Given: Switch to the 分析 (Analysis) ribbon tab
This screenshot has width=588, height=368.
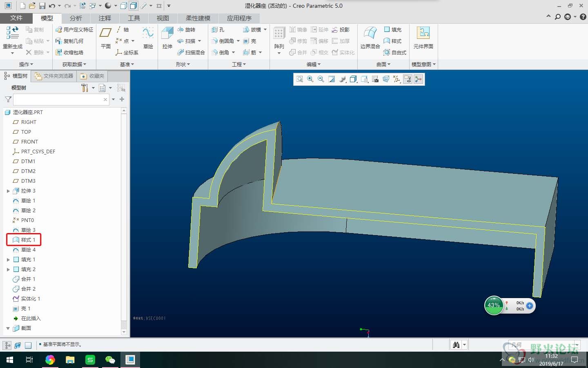Looking at the screenshot, I should coord(76,18).
